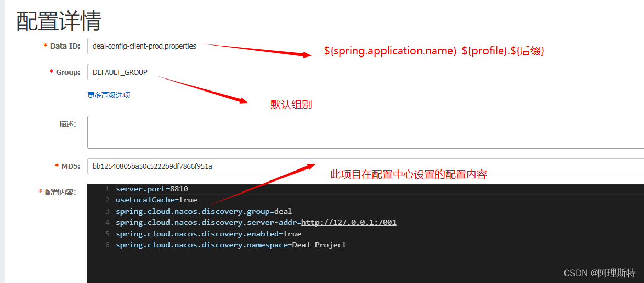
Task: Click line number 1 in editor gutter
Action: point(107,189)
